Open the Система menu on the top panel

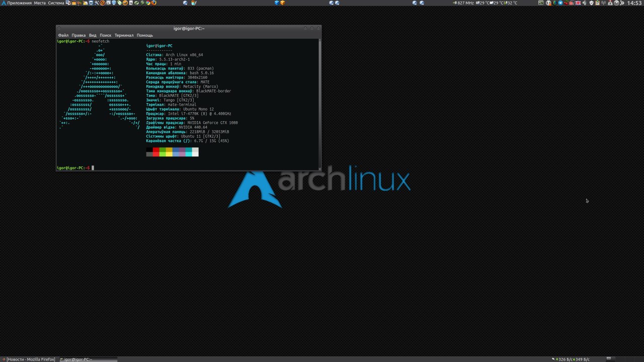pyautogui.click(x=56, y=3)
